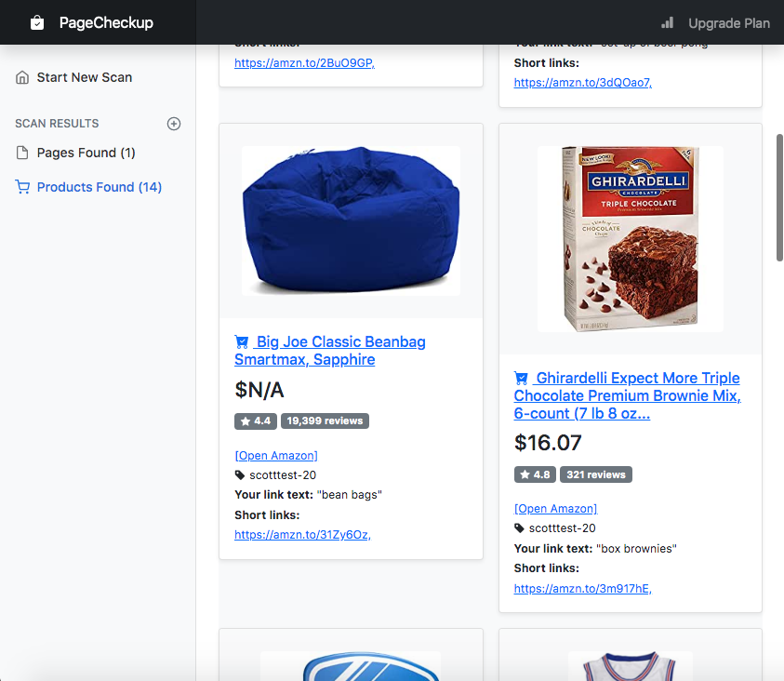Click the home icon next to Start New Scan

click(x=22, y=77)
